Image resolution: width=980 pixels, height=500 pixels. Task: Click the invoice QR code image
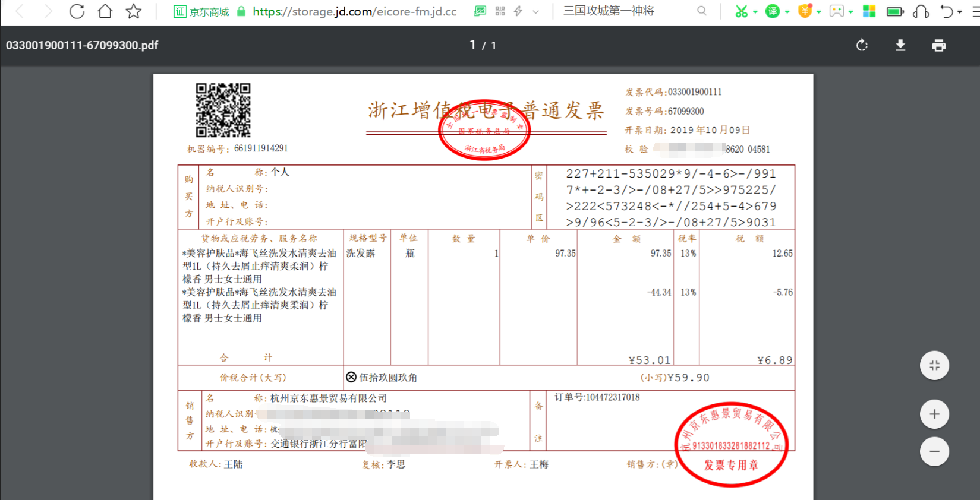[223, 110]
